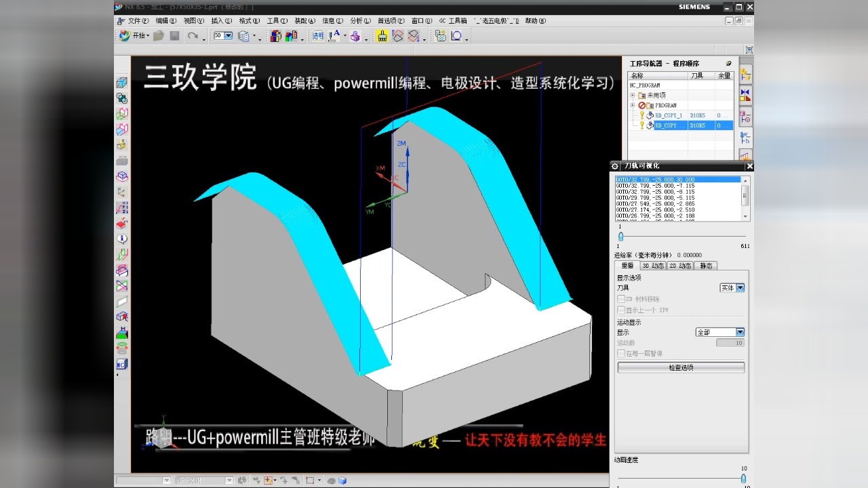Pin the 工序导航器 panel

coord(729,63)
